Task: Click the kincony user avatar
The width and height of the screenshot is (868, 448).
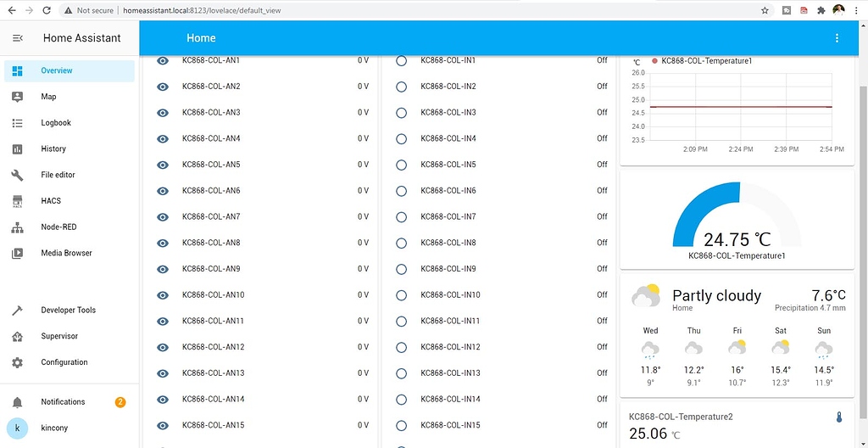Action: pos(17,428)
